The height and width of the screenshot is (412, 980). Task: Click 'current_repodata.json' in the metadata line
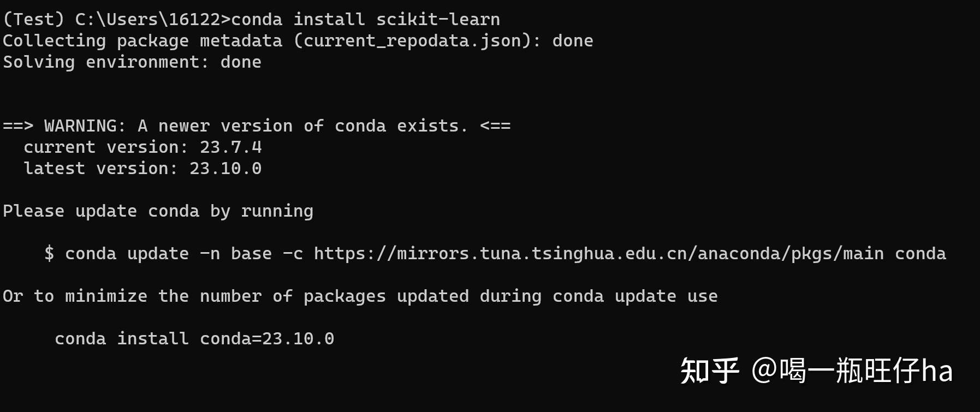412,41
